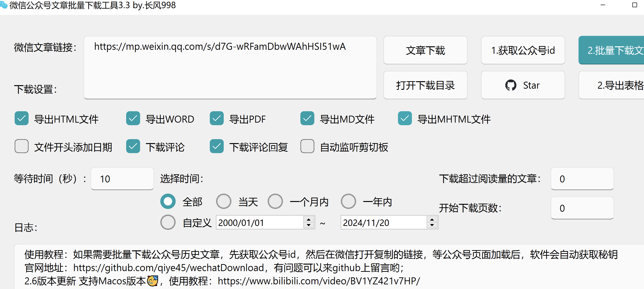This screenshot has height=289, width=644.
Task: Enable 自动监听剪切板 checkbox
Action: 307,146
